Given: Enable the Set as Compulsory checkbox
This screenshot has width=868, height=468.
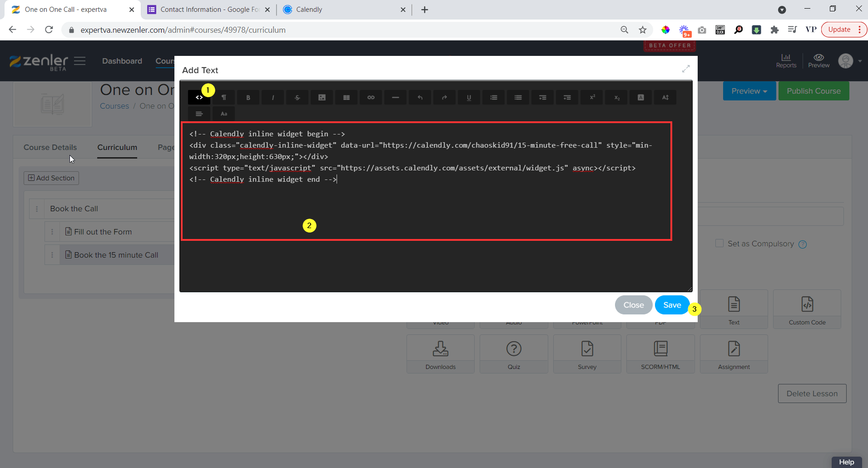Looking at the screenshot, I should pos(719,243).
